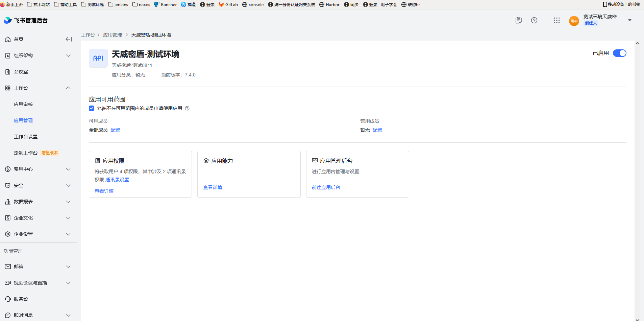The height and width of the screenshot is (321, 644).
Task: Click 查看详情 in 应用权限 card
Action: click(x=104, y=191)
